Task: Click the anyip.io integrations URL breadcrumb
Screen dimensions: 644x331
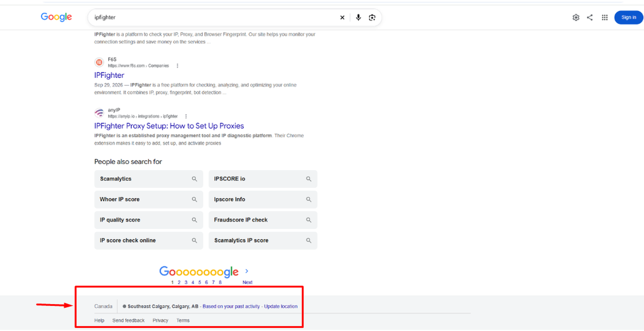Action: [x=143, y=116]
